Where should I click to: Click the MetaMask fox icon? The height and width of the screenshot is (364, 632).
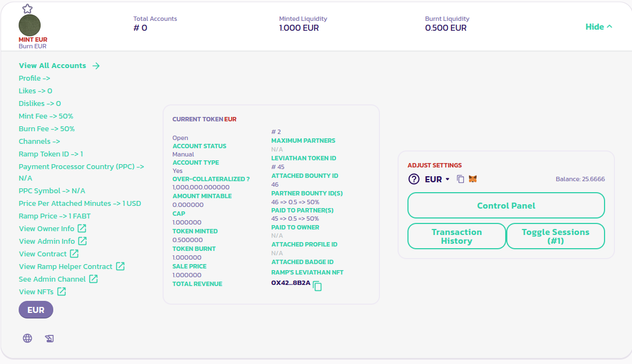click(472, 179)
